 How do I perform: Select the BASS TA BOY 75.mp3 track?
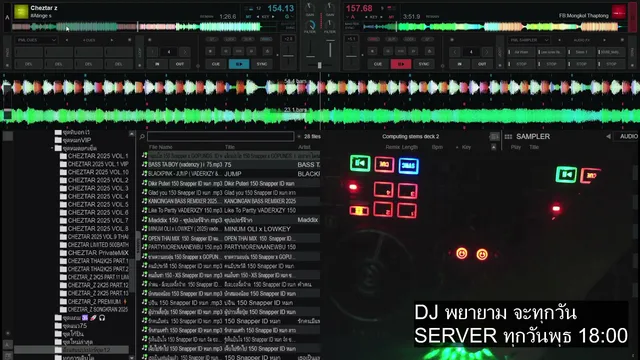(x=231, y=164)
